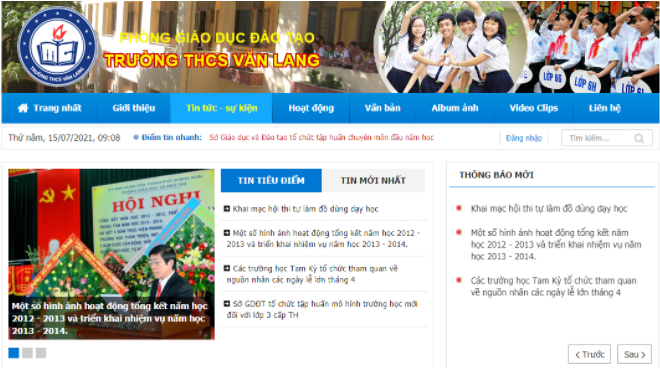Screen dimensions: 660x368
Task: Open Một số hình ảnh hoạt động article in tab list
Action: [x=323, y=238]
